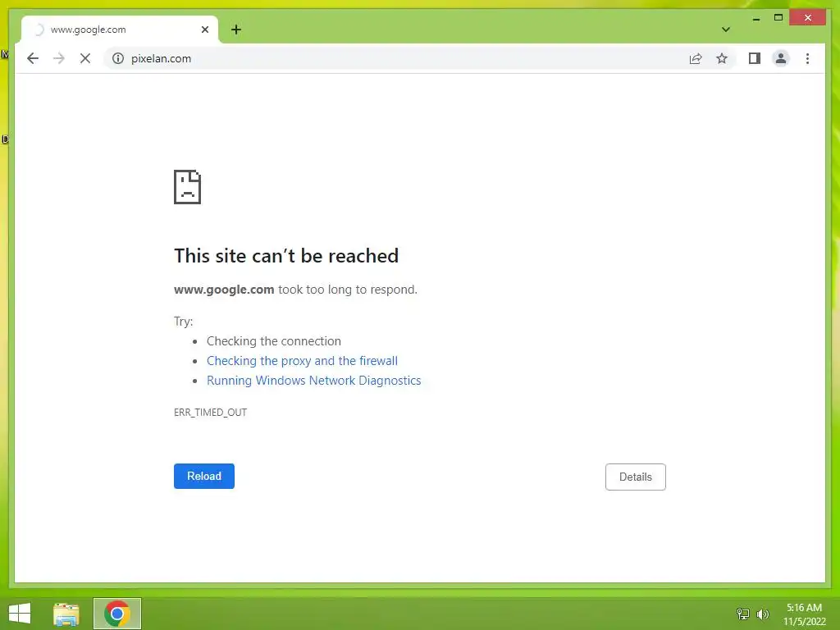Maximize the Chrome window
This screenshot has width=840, height=630.
coord(778,18)
